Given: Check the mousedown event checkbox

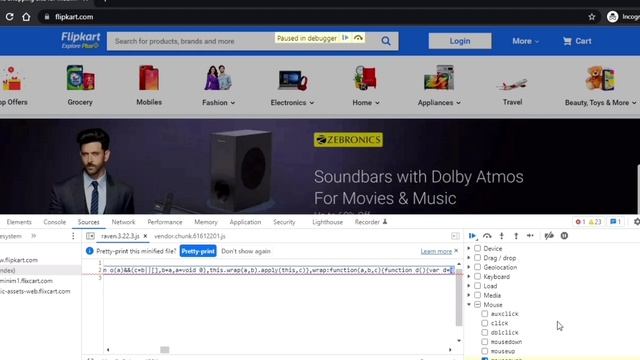Looking at the screenshot, I should tap(484, 342).
